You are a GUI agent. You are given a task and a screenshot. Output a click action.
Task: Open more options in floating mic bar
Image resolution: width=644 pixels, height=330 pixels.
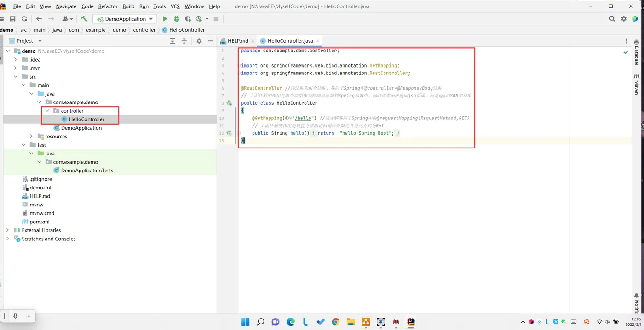28,316
